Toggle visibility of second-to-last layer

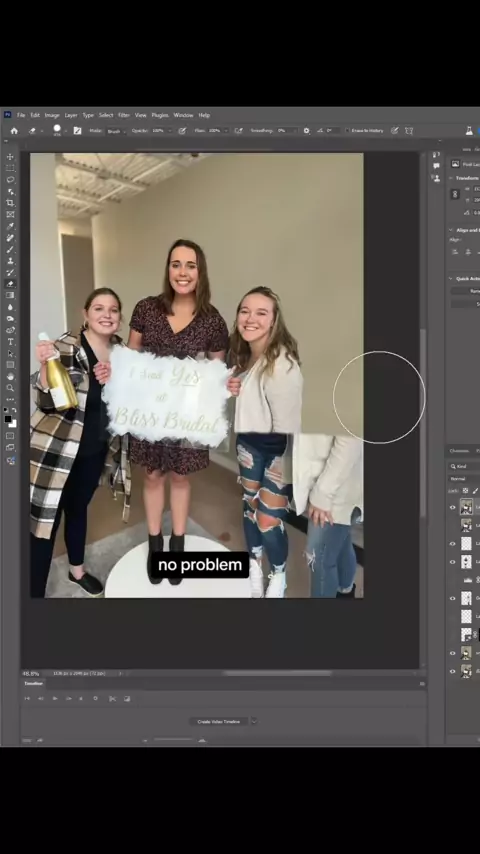452,653
